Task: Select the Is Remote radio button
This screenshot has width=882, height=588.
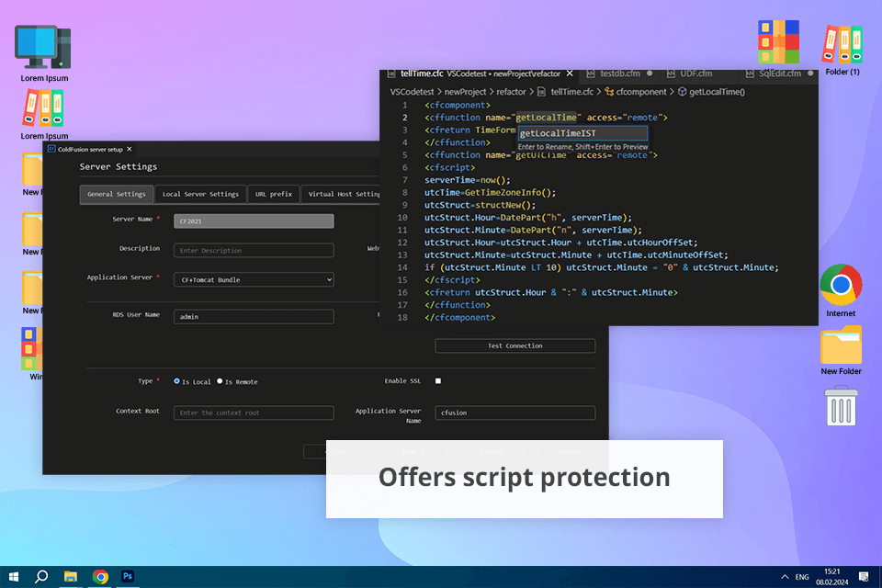Action: [220, 381]
